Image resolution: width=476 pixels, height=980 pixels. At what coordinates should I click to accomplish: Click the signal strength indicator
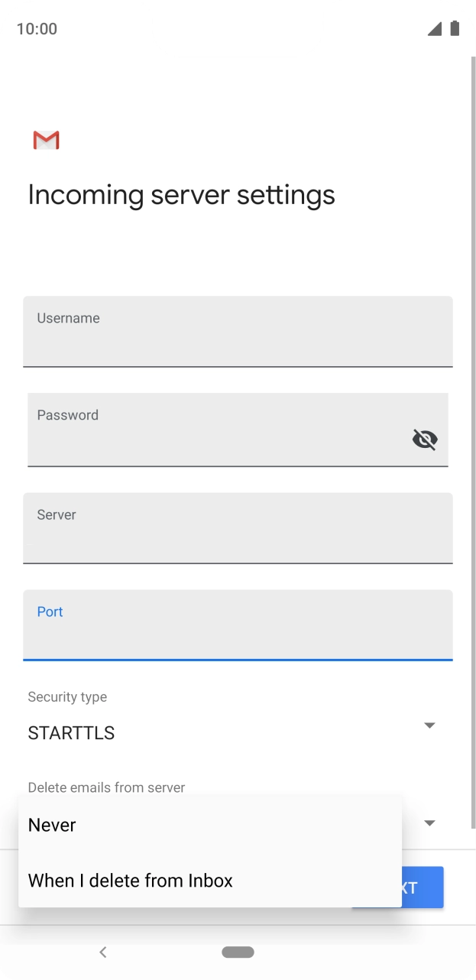coord(435,28)
